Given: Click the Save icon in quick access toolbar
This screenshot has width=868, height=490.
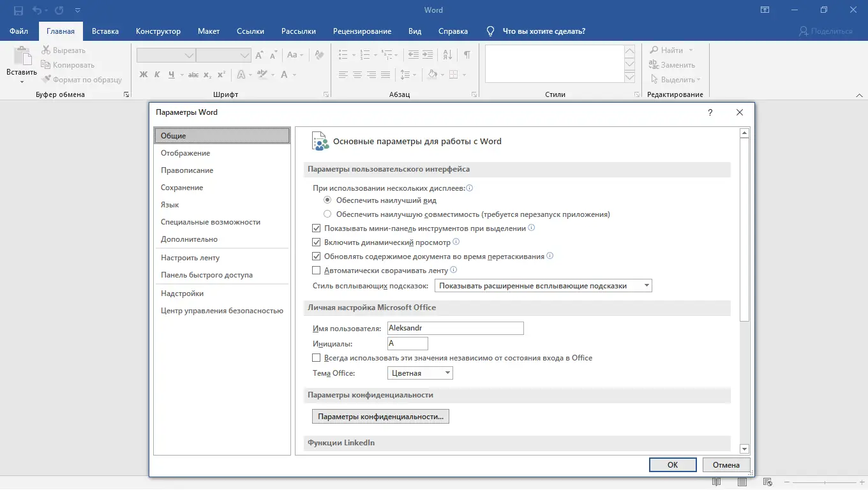Looking at the screenshot, I should click(18, 10).
